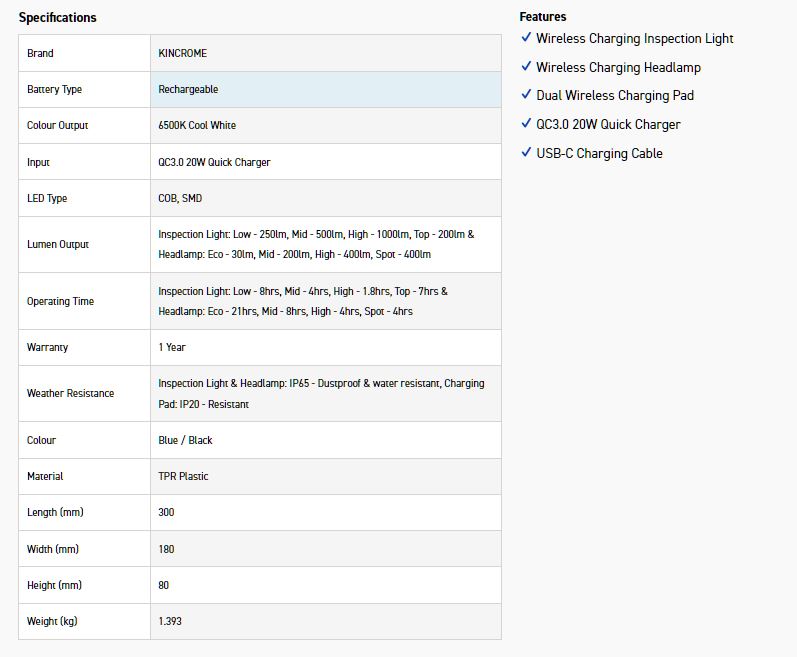Select the Blue / Black colour value
797x657 pixels.
coord(185,440)
